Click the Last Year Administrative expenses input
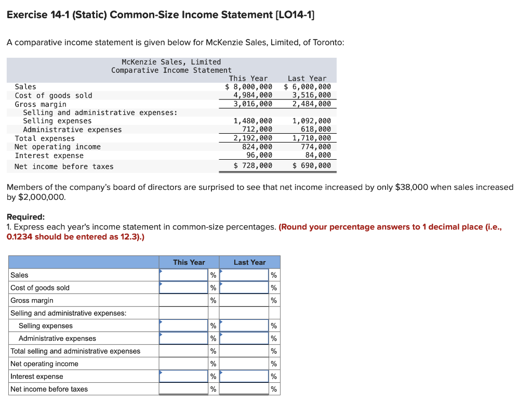Image resolution: width=532 pixels, height=413 pixels. click(244, 338)
